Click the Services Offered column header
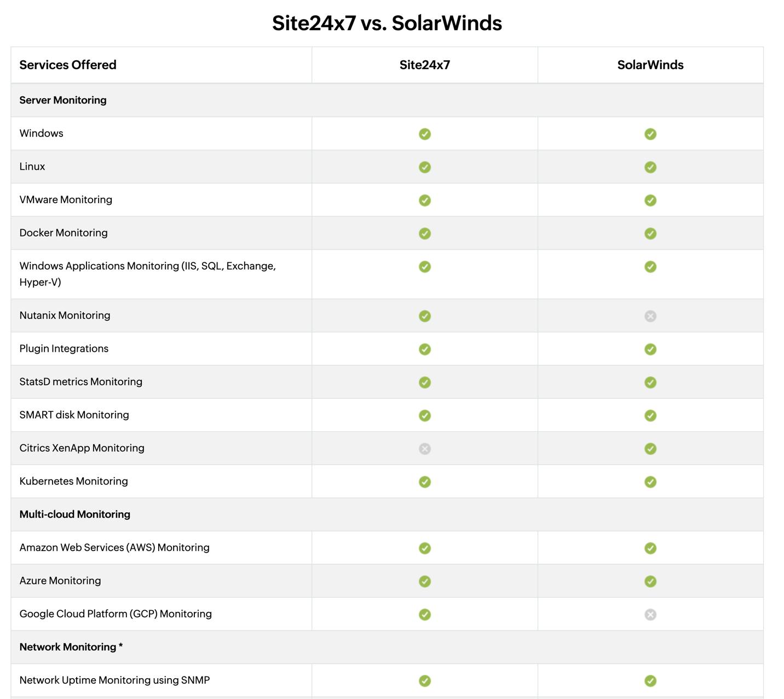The width and height of the screenshot is (784, 699). [68, 65]
